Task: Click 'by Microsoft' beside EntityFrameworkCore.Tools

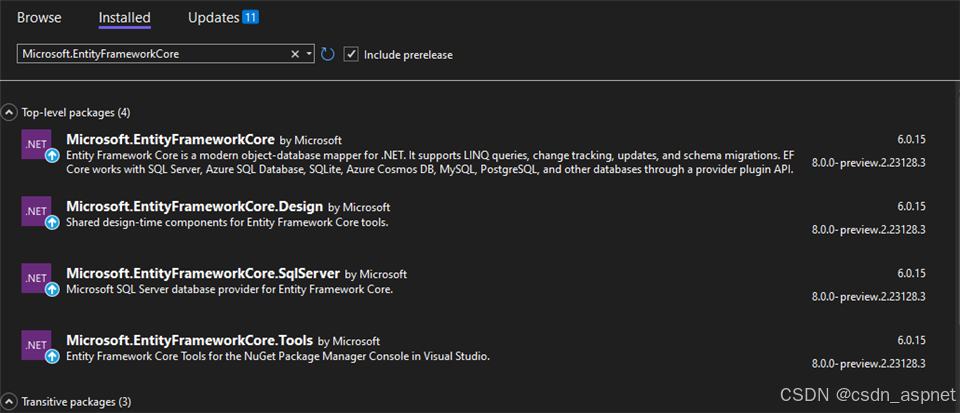Action: pyautogui.click(x=349, y=341)
